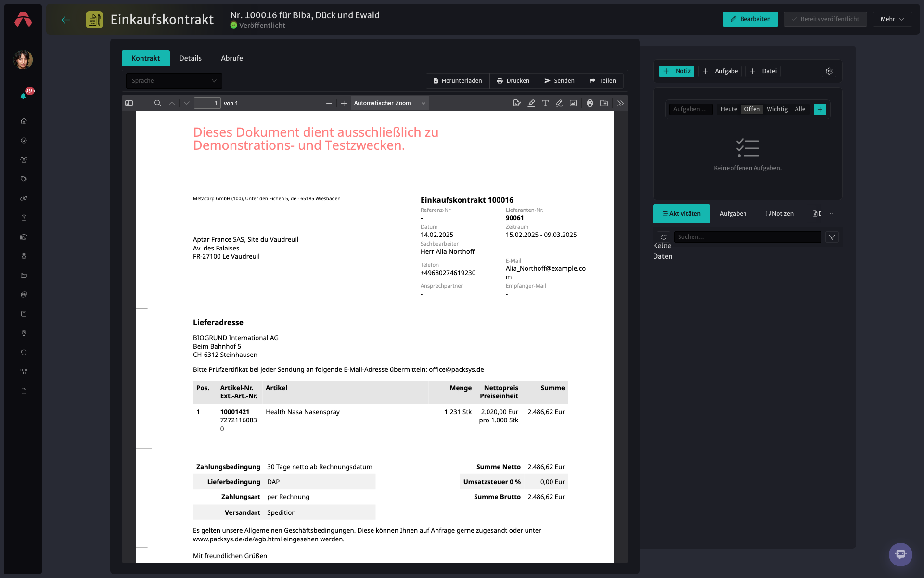Click the Drucken button
Screen dimensions: 924x578
coord(513,81)
